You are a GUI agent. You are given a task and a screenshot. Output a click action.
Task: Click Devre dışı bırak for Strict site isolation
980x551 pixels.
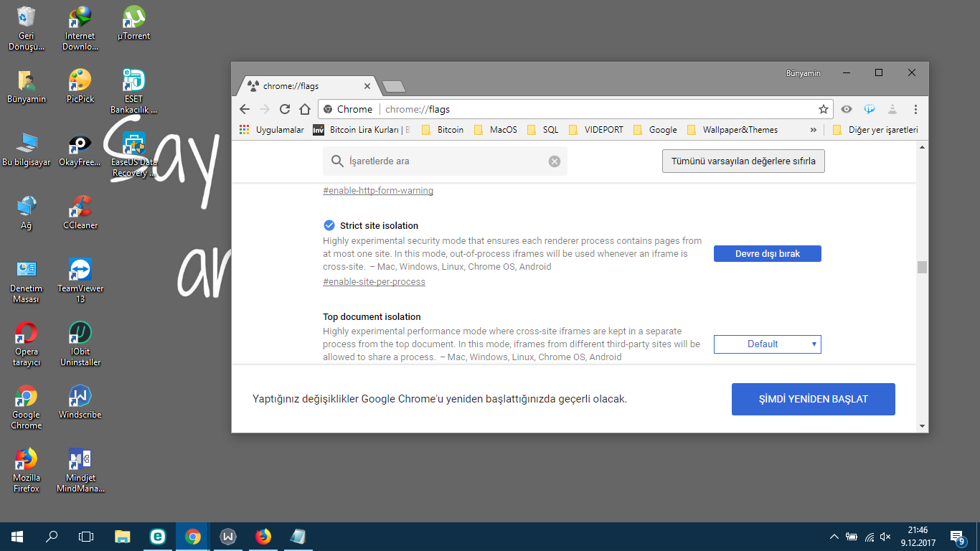[768, 254]
